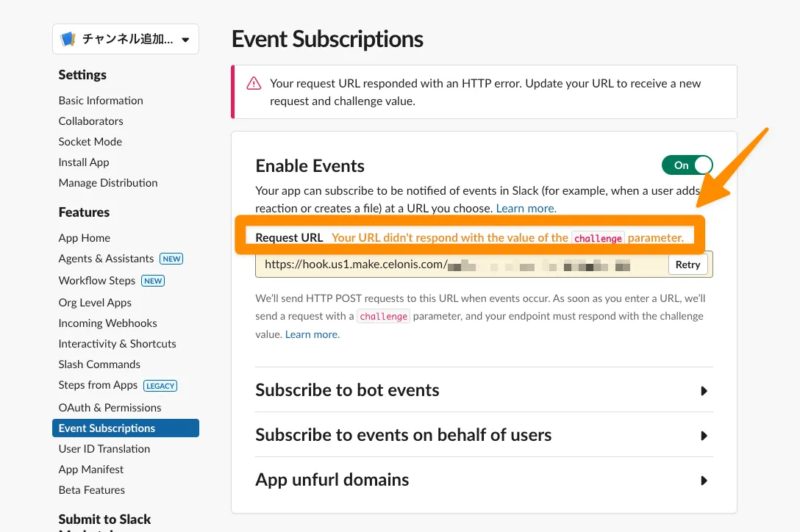Select Slash Commands in sidebar

[x=99, y=364]
